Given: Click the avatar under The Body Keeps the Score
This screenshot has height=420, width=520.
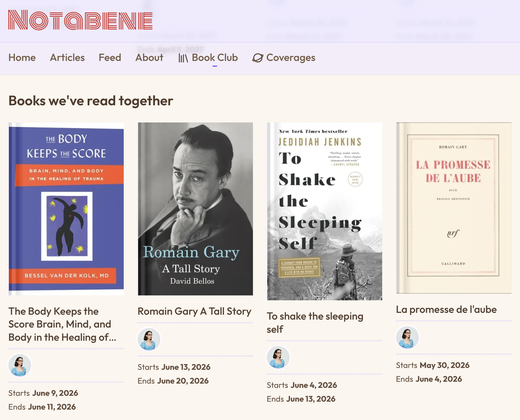Looking at the screenshot, I should 20,366.
